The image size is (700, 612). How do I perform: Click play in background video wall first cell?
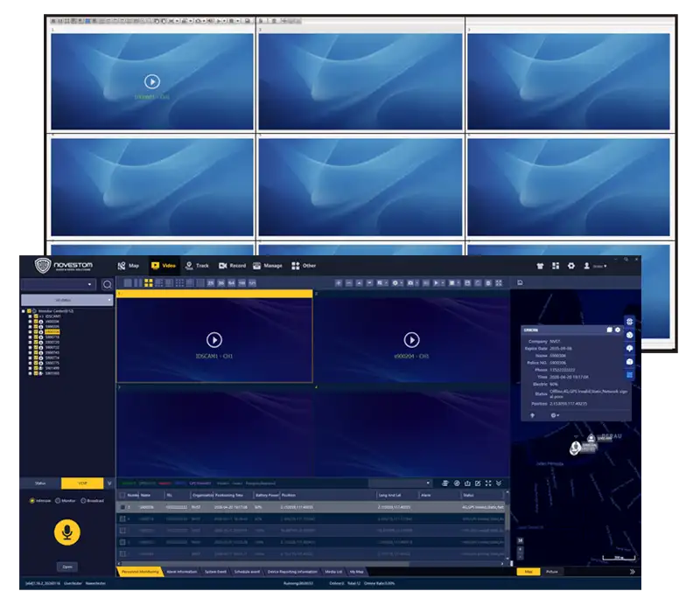[x=152, y=81]
